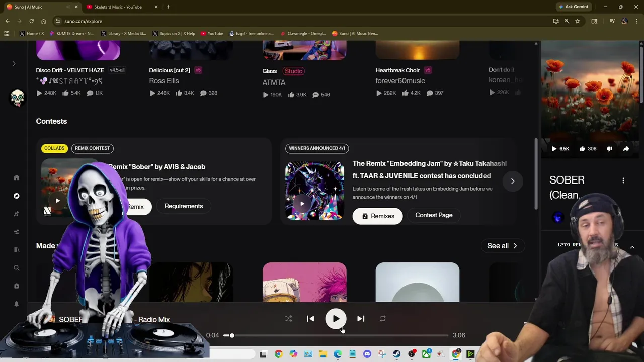Open the Chrome apps grid icon
Screen dimensions: 644x362
7,34
